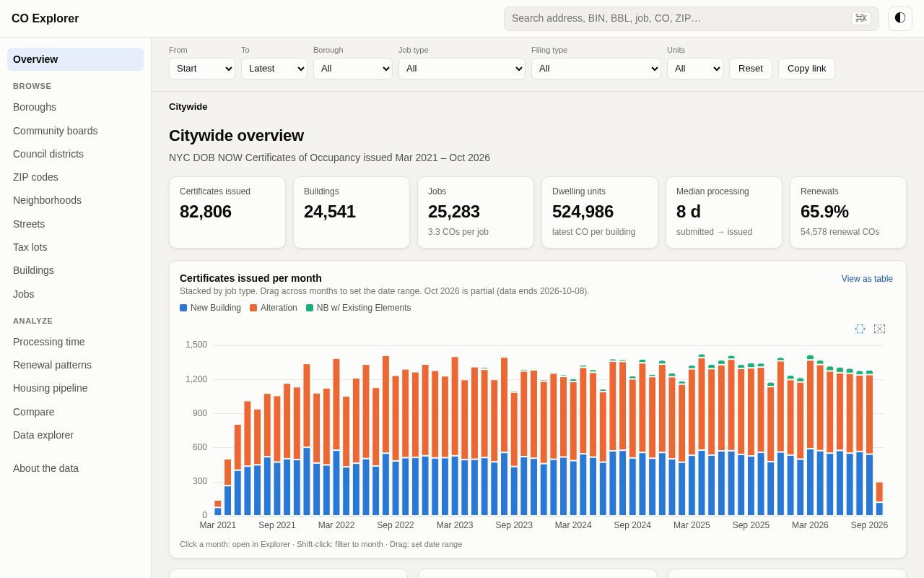Open the Units filter dropdown

pyautogui.click(x=695, y=69)
